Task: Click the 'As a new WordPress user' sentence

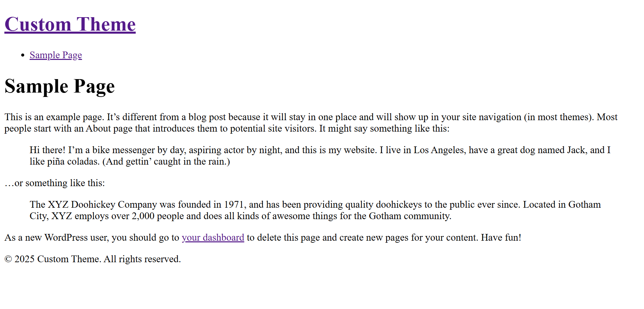Action: click(x=263, y=238)
